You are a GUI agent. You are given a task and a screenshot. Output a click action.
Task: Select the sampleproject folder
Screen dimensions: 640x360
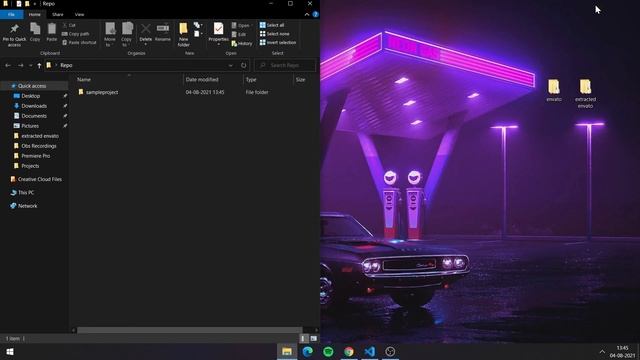click(x=102, y=92)
